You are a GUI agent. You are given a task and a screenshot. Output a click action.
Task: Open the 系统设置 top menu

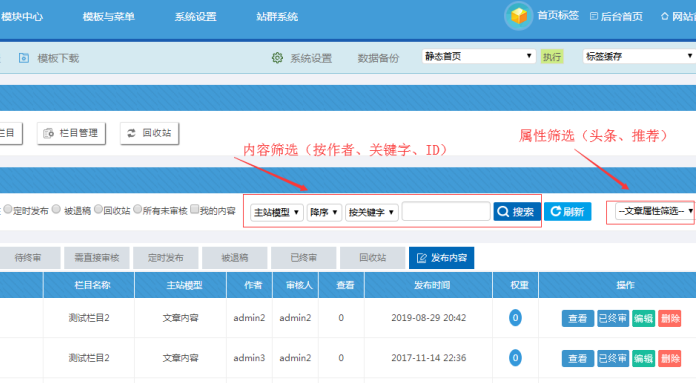click(x=196, y=17)
